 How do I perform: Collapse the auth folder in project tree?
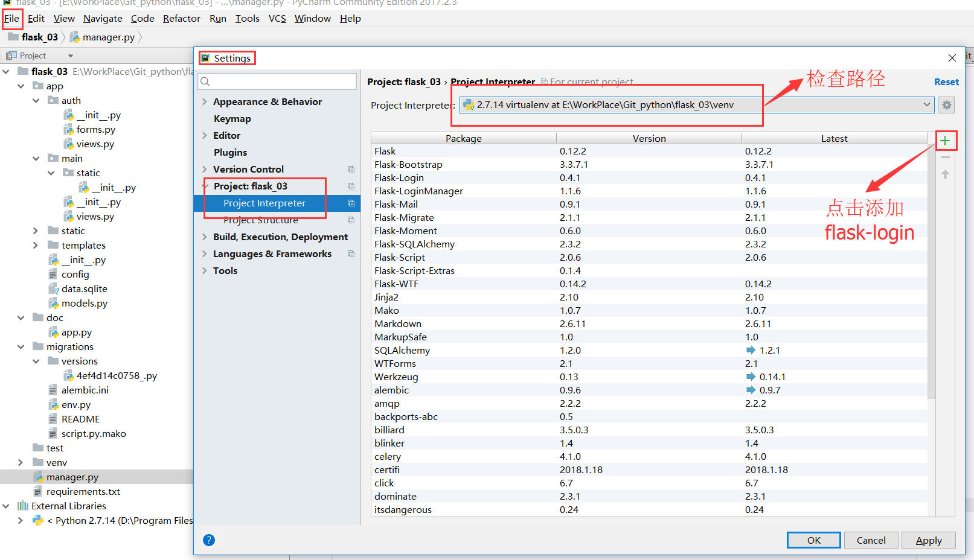[x=36, y=101]
